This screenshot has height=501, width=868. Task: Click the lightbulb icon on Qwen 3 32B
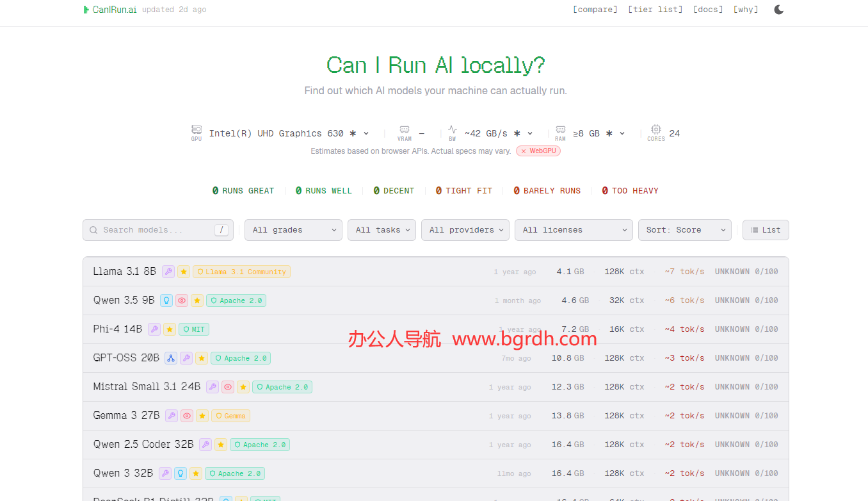(181, 473)
